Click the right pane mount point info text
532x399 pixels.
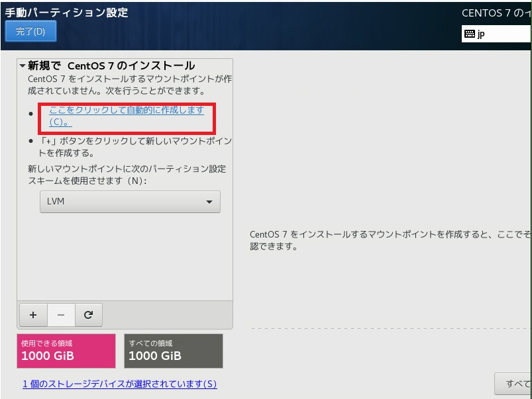coord(390,240)
